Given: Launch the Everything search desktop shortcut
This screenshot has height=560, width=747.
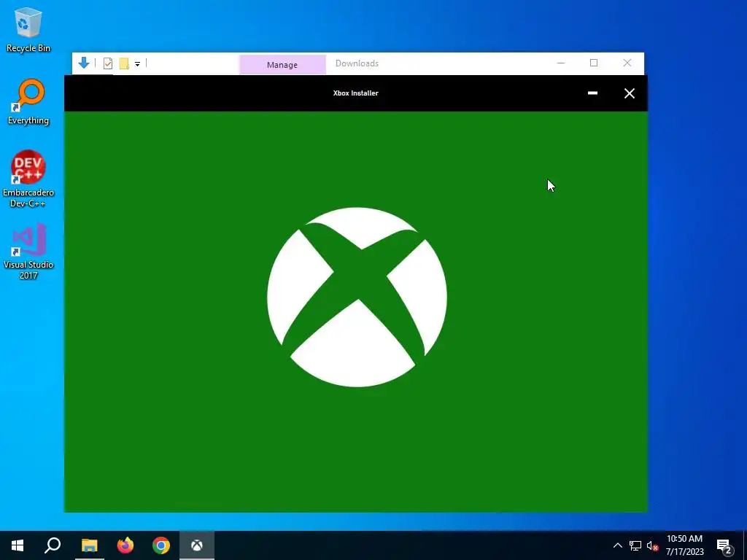Looking at the screenshot, I should point(28,102).
